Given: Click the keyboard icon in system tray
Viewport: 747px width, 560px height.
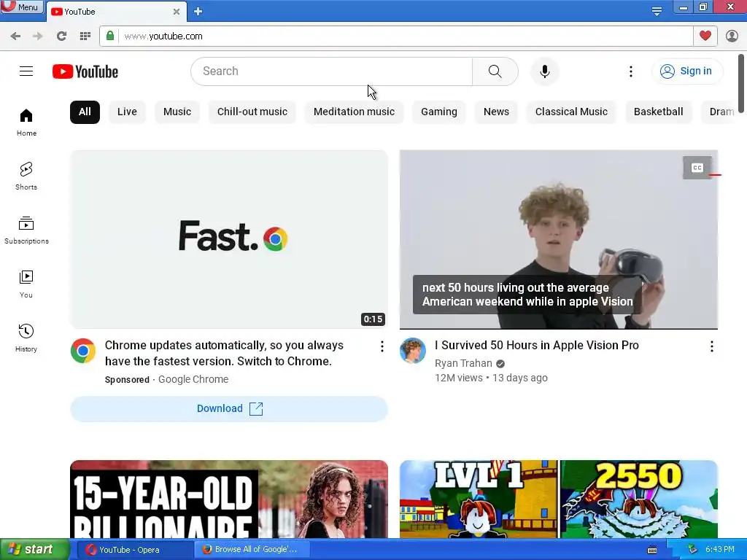Looking at the screenshot, I should pos(652,550).
